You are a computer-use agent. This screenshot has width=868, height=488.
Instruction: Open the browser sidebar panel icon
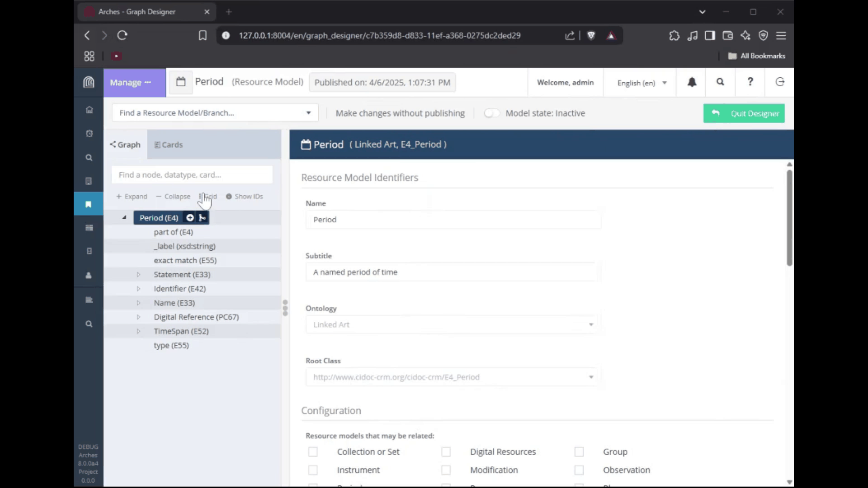[710, 35]
